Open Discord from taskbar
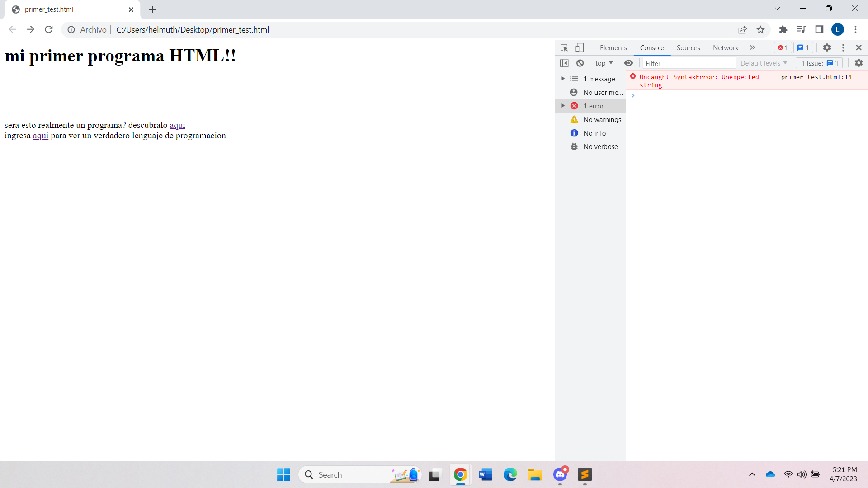This screenshot has height=488, width=868. point(560,474)
